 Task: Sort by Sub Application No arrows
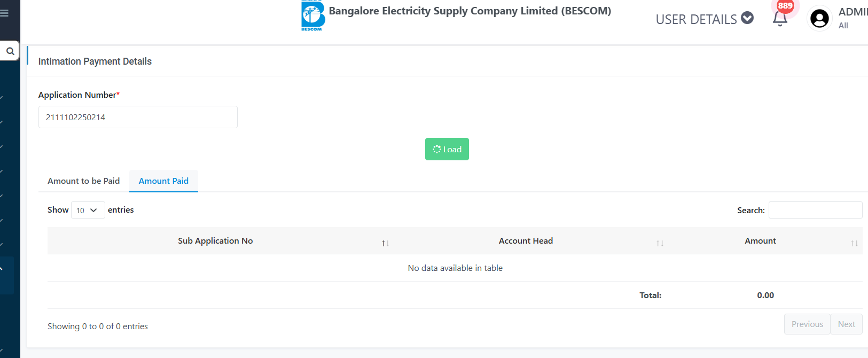click(x=385, y=243)
